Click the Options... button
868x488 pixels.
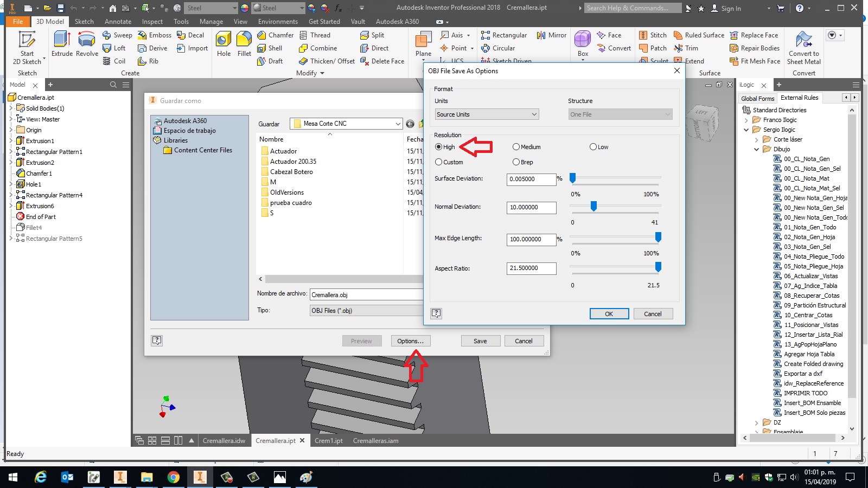tap(410, 341)
